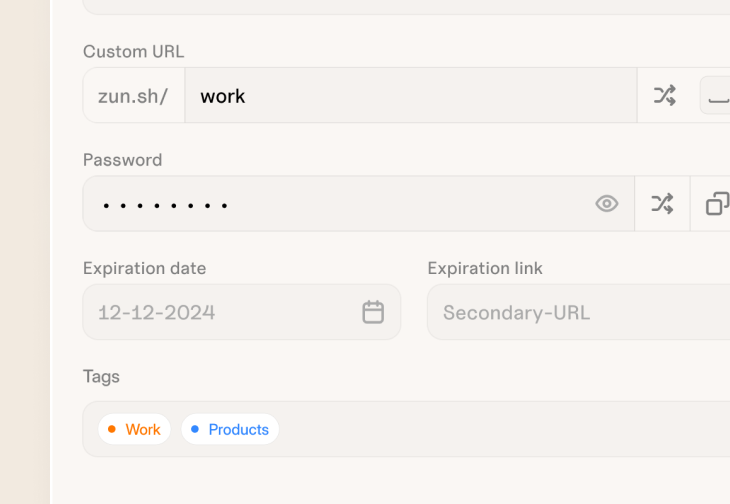Image resolution: width=730 pixels, height=504 pixels.
Task: Focus the Password input field
Action: (340, 204)
